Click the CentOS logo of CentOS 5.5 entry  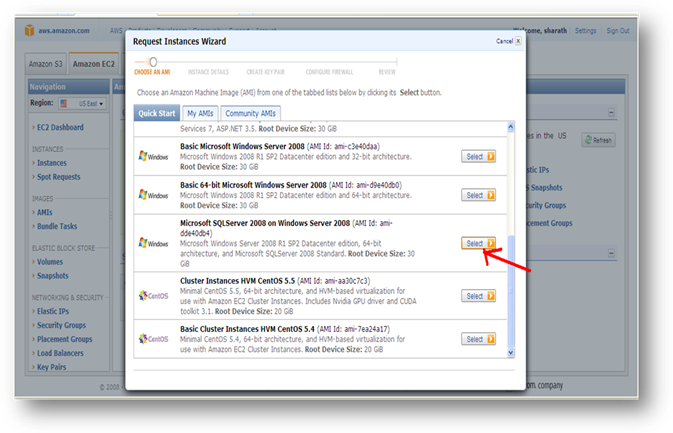click(153, 296)
